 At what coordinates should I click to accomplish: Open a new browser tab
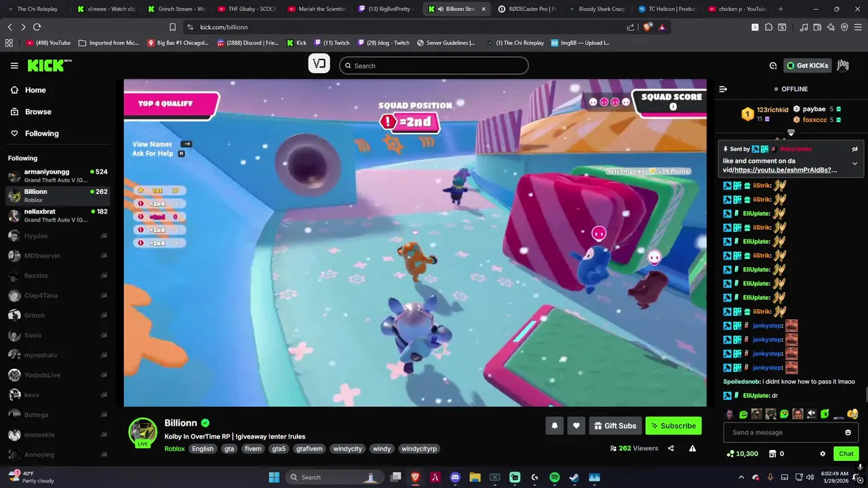click(x=781, y=9)
